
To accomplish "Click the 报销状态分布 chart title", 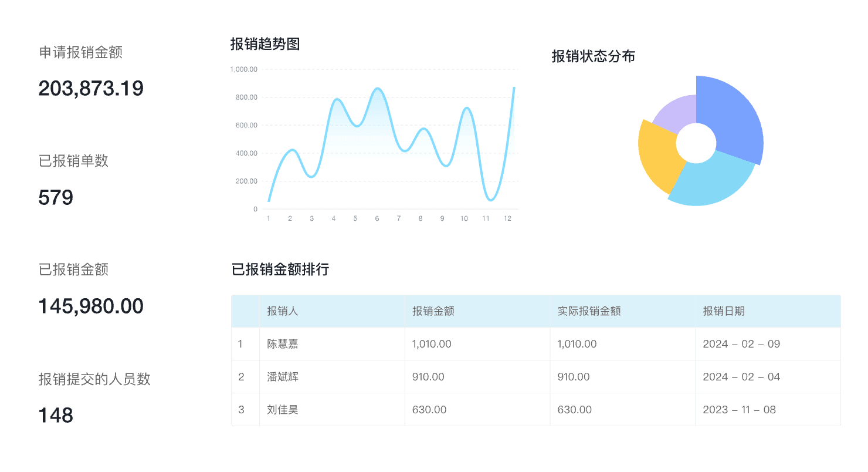I will (593, 56).
